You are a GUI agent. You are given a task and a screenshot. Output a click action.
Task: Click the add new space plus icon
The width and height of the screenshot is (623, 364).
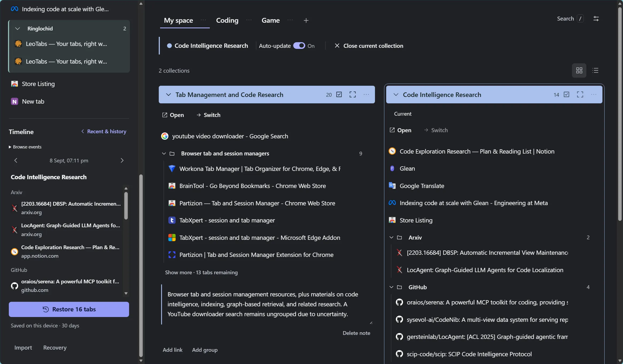tap(306, 21)
